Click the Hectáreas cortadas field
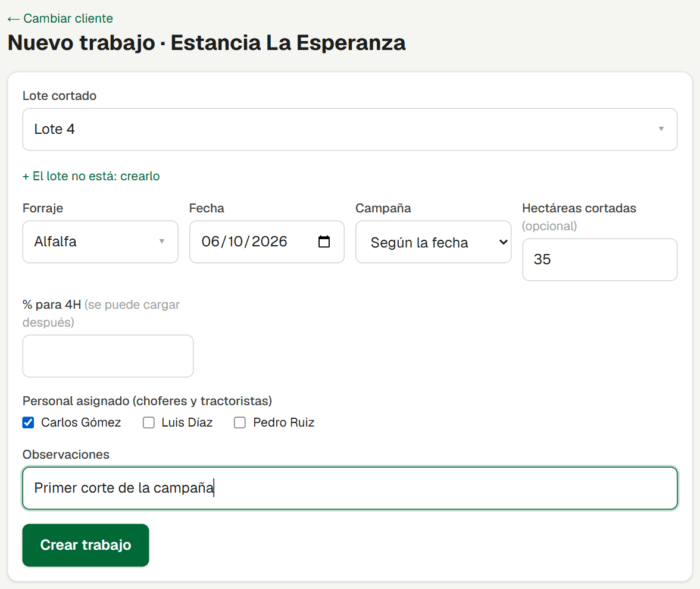Screen dimensions: 700x589 pos(600,259)
